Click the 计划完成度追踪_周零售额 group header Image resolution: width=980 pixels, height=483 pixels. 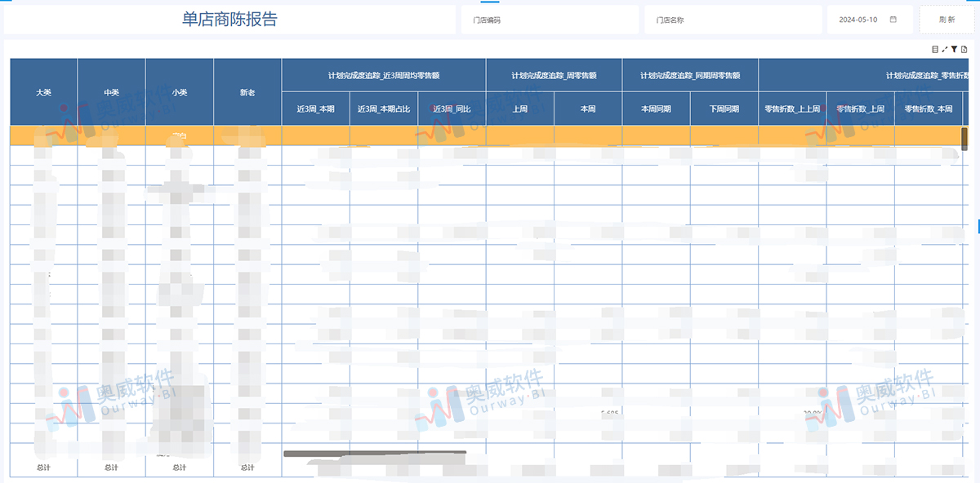pyautogui.click(x=554, y=75)
